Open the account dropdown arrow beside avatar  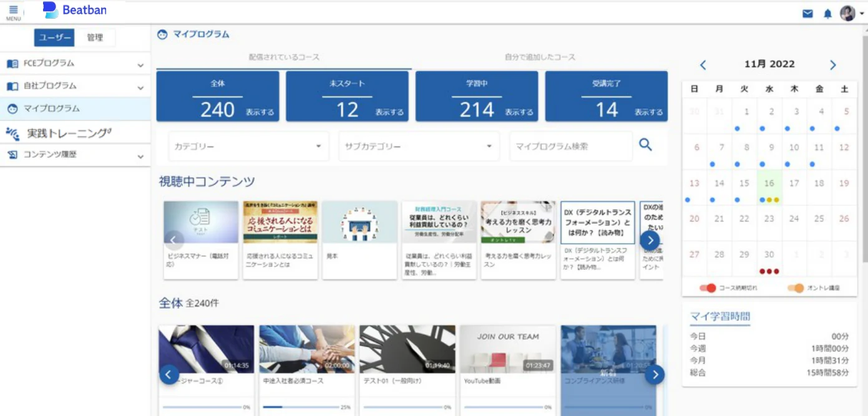[x=862, y=14]
